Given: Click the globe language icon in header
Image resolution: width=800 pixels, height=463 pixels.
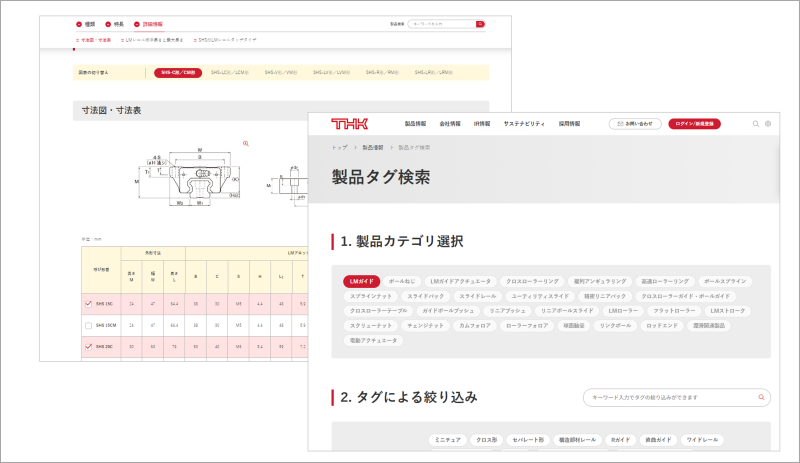Looking at the screenshot, I should click(x=768, y=124).
